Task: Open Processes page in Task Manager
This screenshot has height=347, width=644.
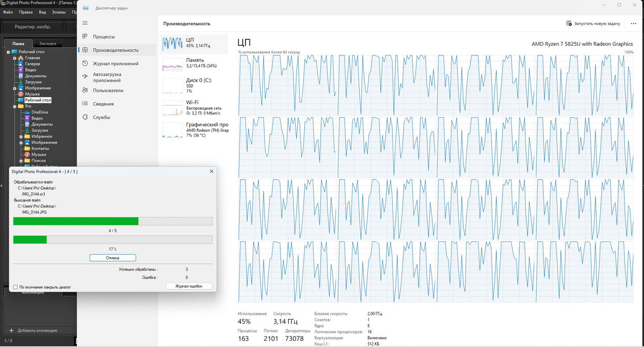Action: pos(118,37)
